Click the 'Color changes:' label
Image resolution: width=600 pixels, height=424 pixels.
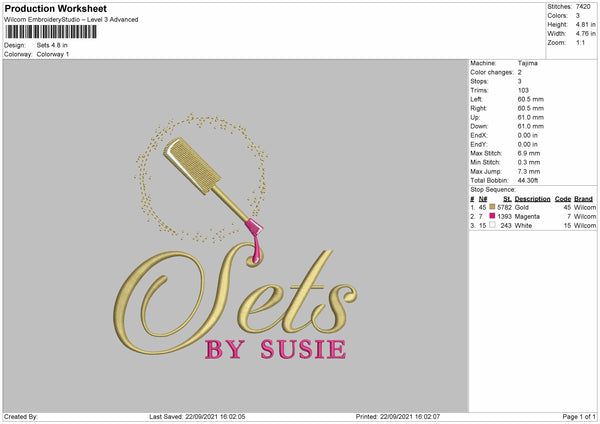492,72
